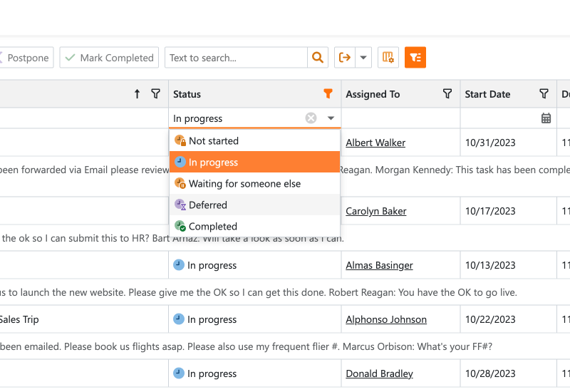The width and height of the screenshot is (570, 392).
Task: Click the sort arrow in the first column header
Action: (137, 93)
